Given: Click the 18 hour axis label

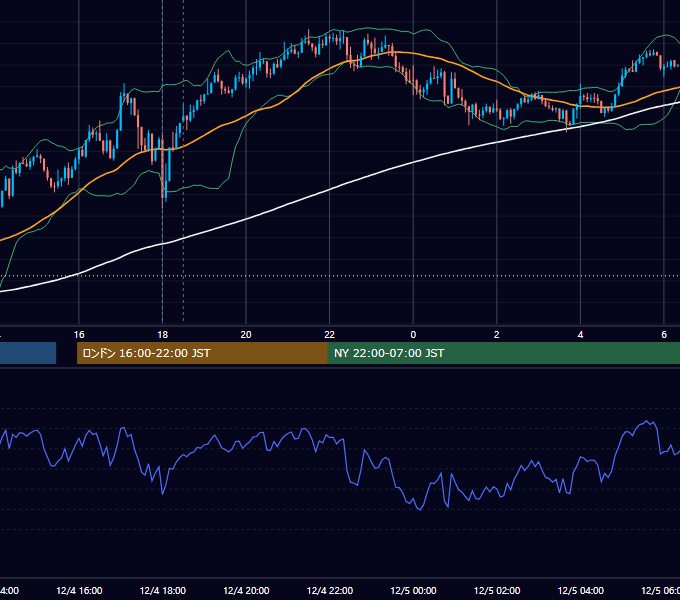Looking at the screenshot, I should click(163, 335).
